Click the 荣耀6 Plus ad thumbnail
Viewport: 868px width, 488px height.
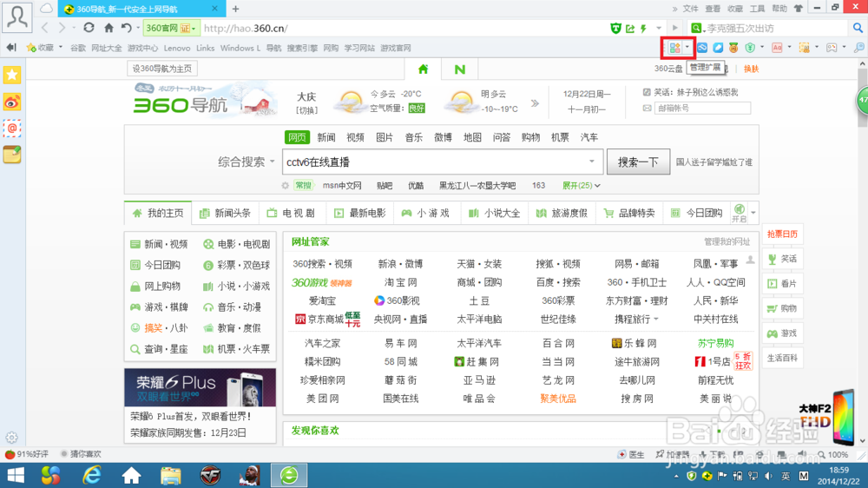200,388
